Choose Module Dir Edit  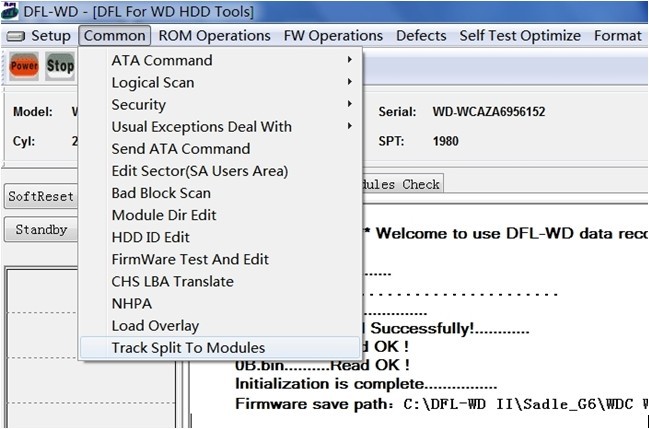click(220, 215)
